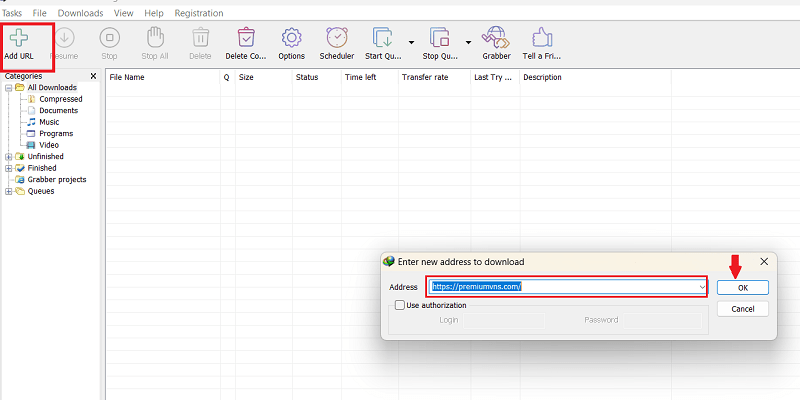Open the Grabber tool icon

496,38
